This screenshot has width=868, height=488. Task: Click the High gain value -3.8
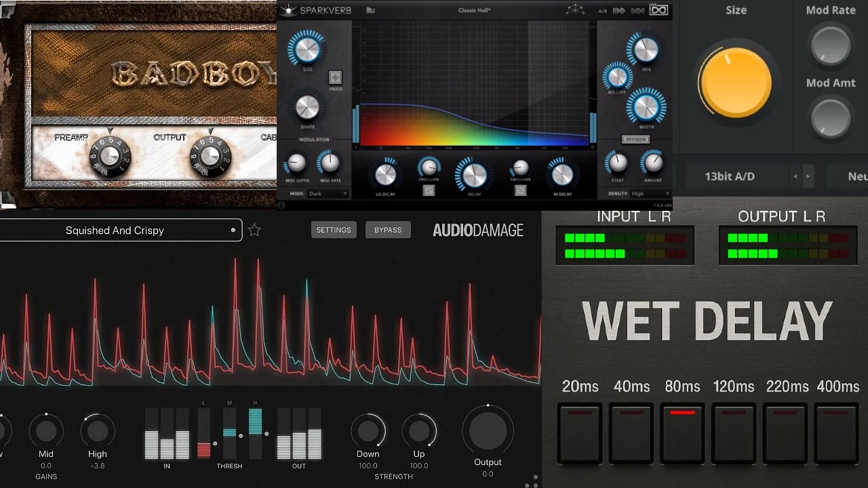(x=98, y=466)
